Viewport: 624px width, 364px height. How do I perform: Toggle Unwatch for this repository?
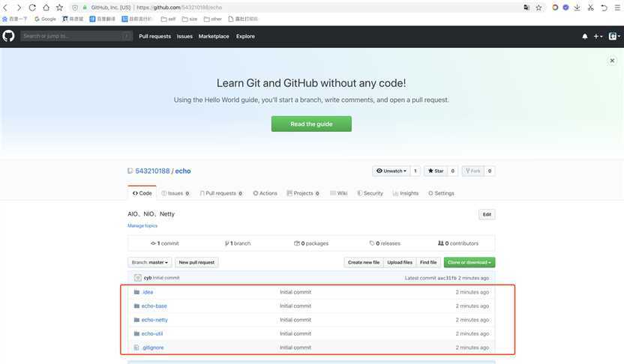(x=391, y=171)
